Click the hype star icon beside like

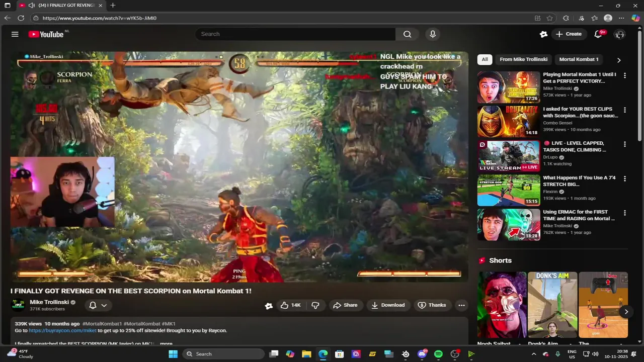(x=269, y=305)
